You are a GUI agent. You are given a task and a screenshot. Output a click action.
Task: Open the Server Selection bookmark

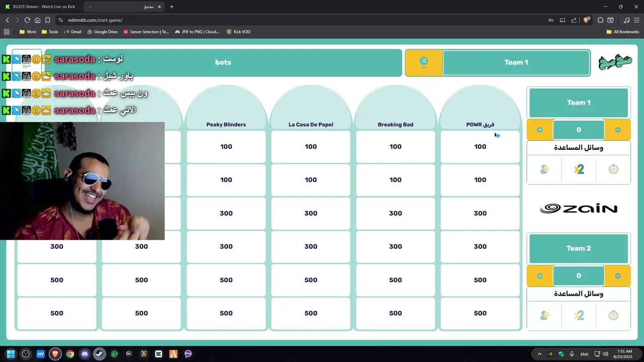[145, 32]
